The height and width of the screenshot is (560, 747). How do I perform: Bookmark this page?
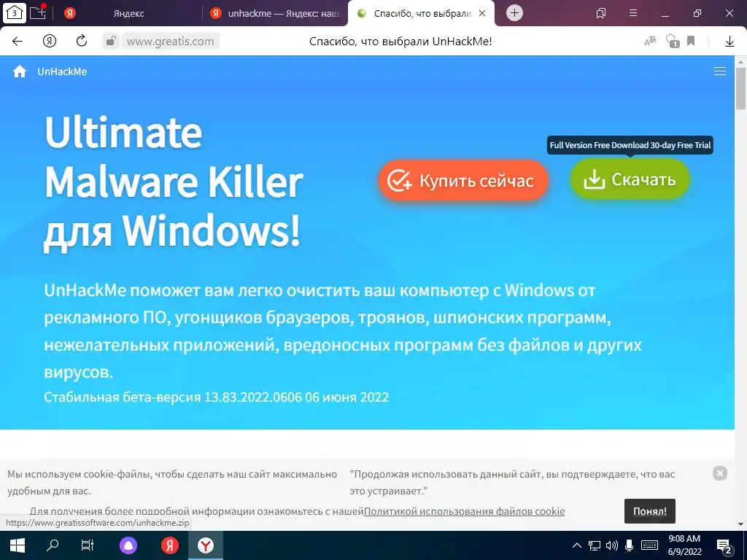691,41
